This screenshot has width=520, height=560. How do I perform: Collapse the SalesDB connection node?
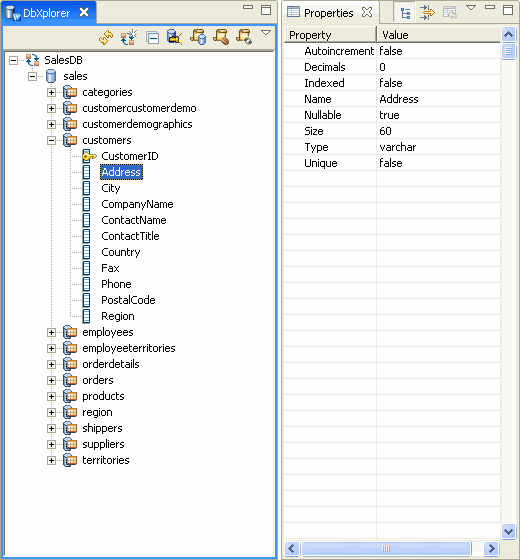tap(13, 60)
